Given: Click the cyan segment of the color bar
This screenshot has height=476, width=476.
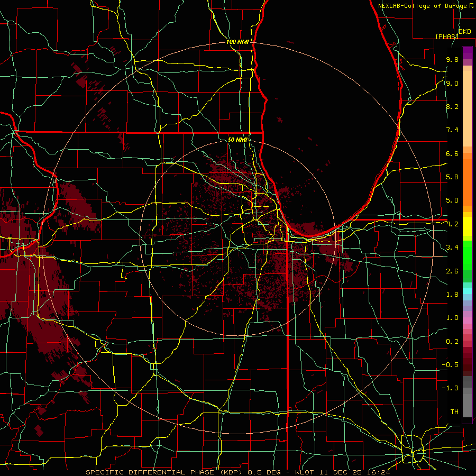Looking at the screenshot, I should [467, 291].
